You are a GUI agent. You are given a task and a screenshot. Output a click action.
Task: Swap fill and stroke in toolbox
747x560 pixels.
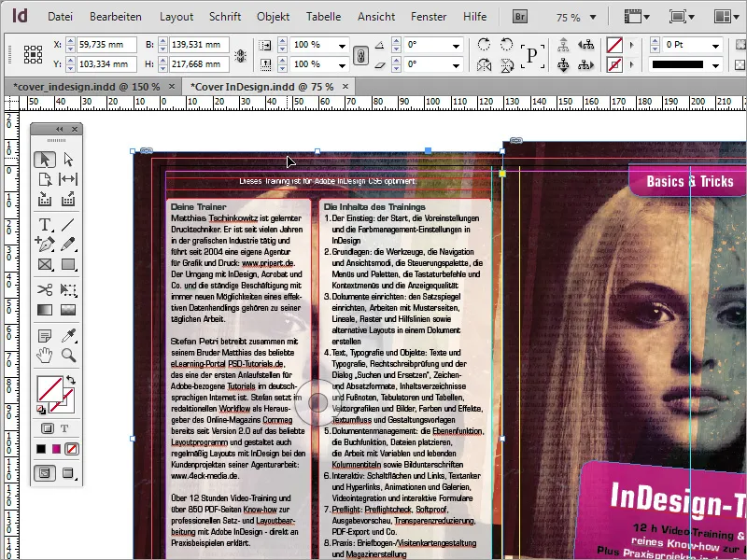point(71,380)
